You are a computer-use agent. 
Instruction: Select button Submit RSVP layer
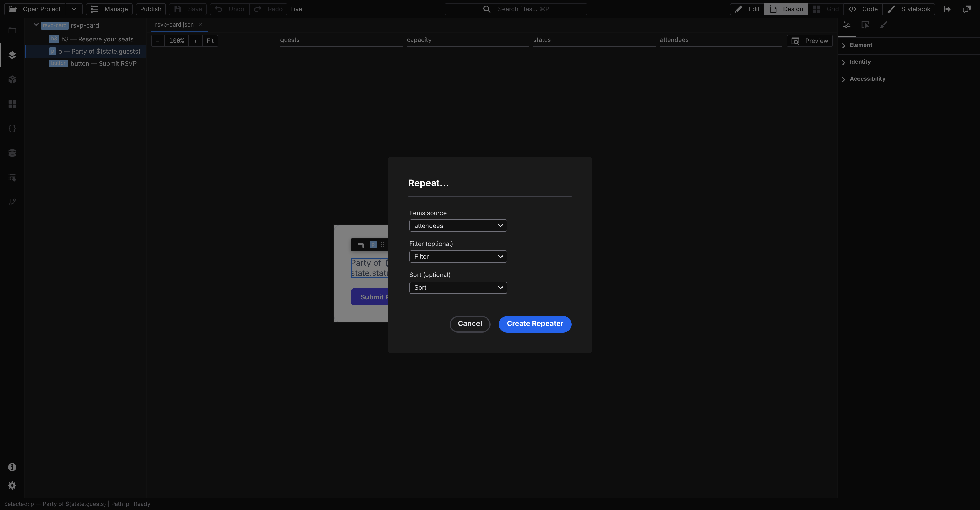click(85, 63)
